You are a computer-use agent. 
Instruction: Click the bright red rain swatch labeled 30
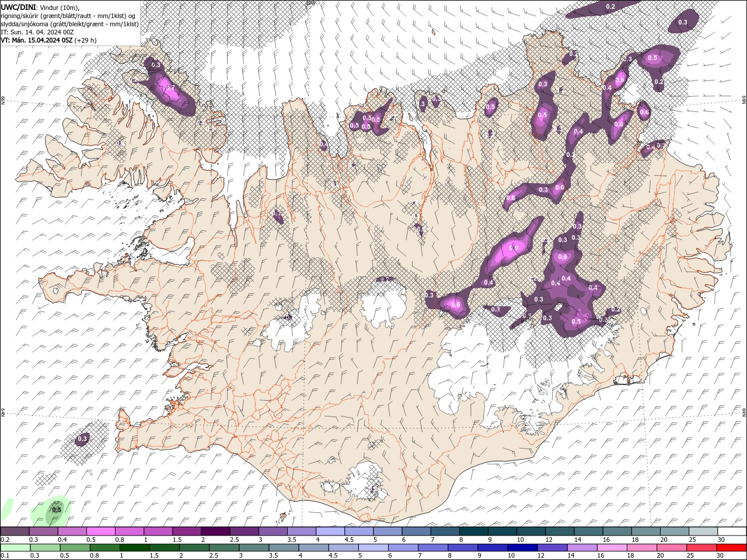tap(730, 548)
